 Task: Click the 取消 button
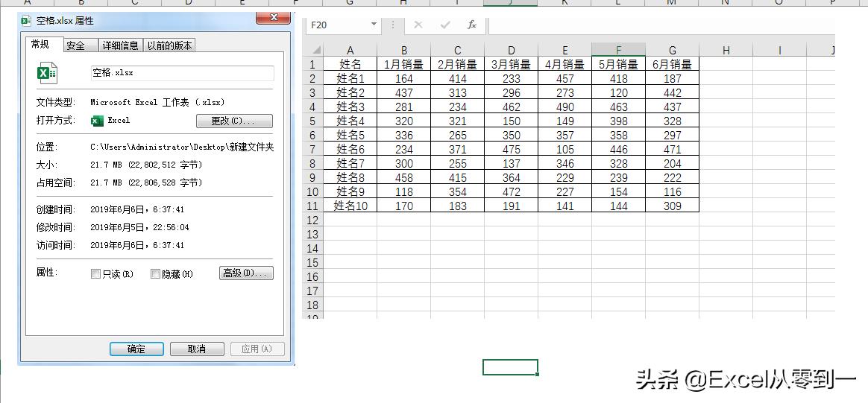197,349
